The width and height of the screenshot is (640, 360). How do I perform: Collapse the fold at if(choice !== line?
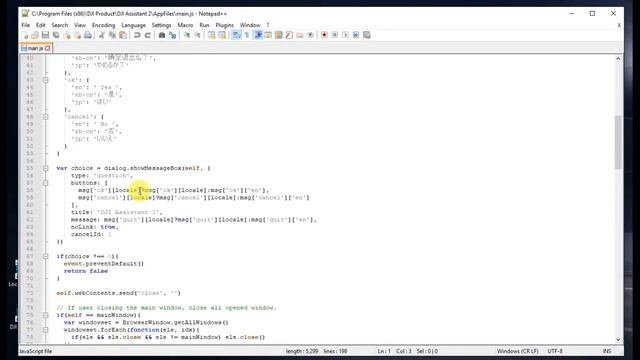(46, 256)
